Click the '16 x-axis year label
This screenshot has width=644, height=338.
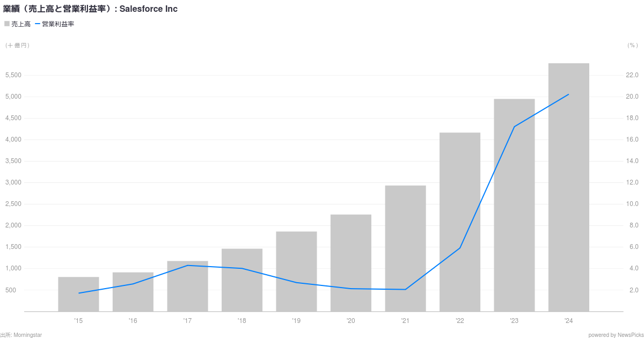[133, 321]
